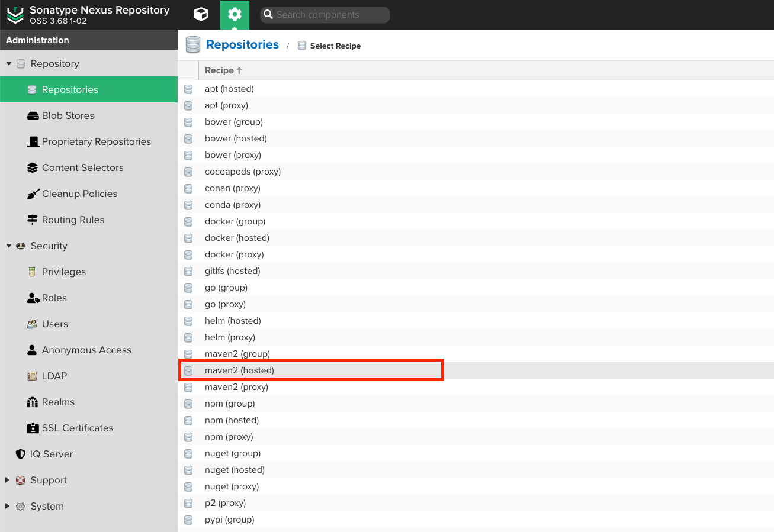The image size is (774, 532).
Task: Choose the go (group) recipe
Action: 476,288
